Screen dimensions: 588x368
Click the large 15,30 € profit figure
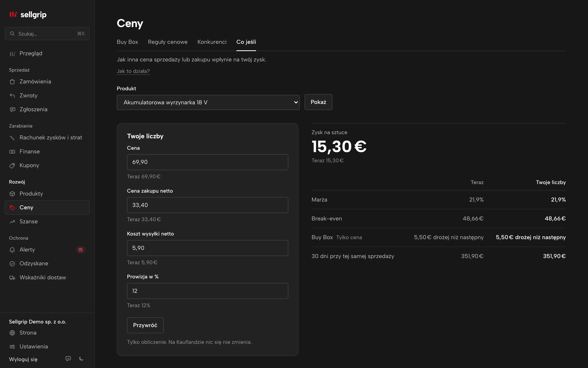click(339, 147)
